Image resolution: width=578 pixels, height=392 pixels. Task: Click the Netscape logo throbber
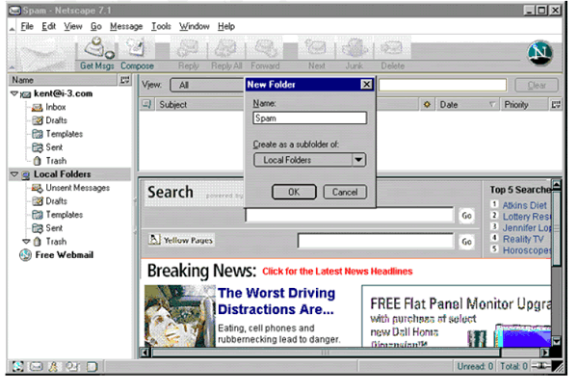pyautogui.click(x=540, y=53)
